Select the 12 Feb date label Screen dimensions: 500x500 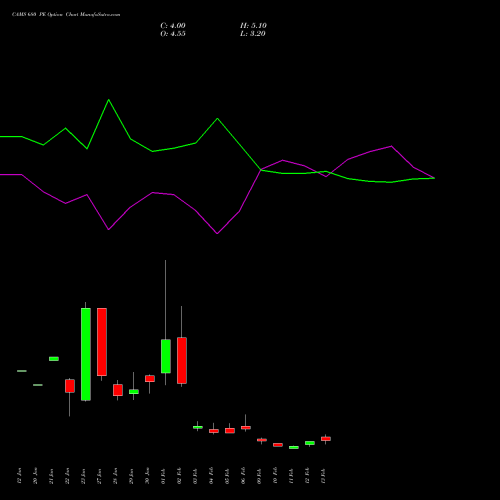[307, 476]
